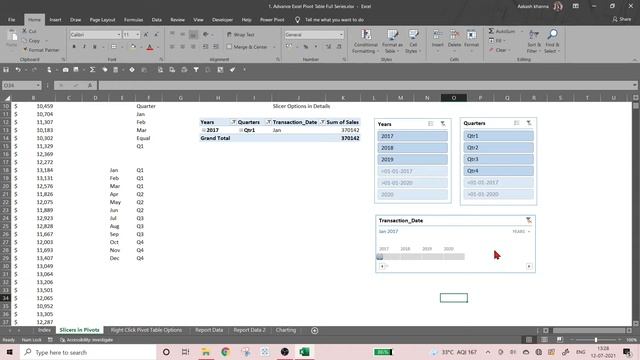Select Qtr3 in Quarters slicer
The image size is (640, 360).
498,159
